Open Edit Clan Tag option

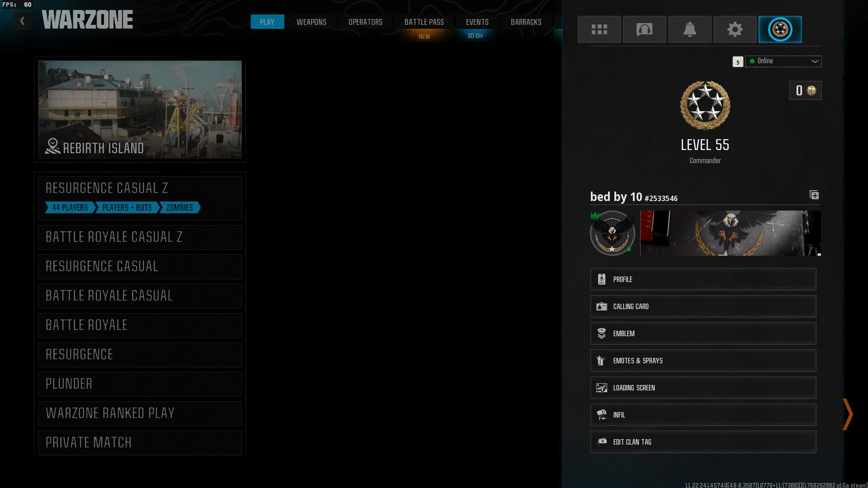[703, 442]
